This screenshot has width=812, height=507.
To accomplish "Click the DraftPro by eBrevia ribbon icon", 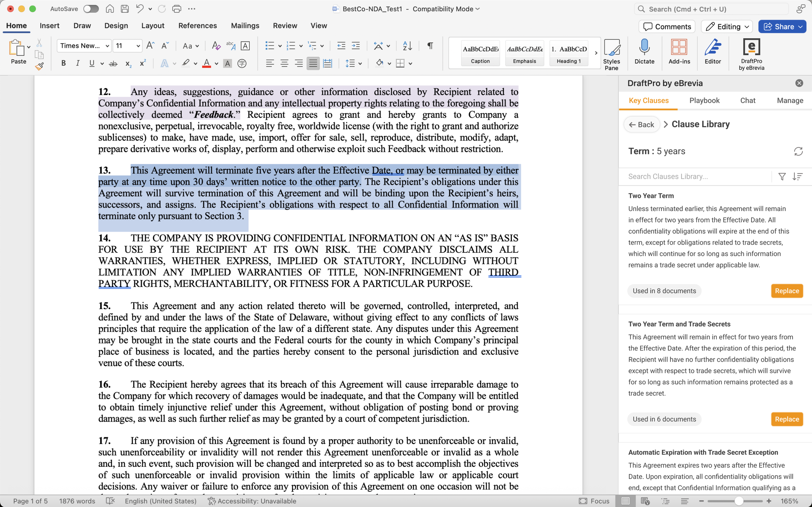I will click(x=751, y=54).
